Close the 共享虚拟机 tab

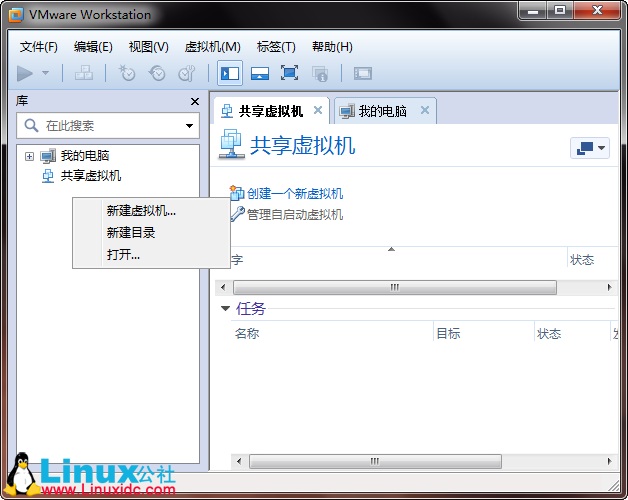coord(318,110)
